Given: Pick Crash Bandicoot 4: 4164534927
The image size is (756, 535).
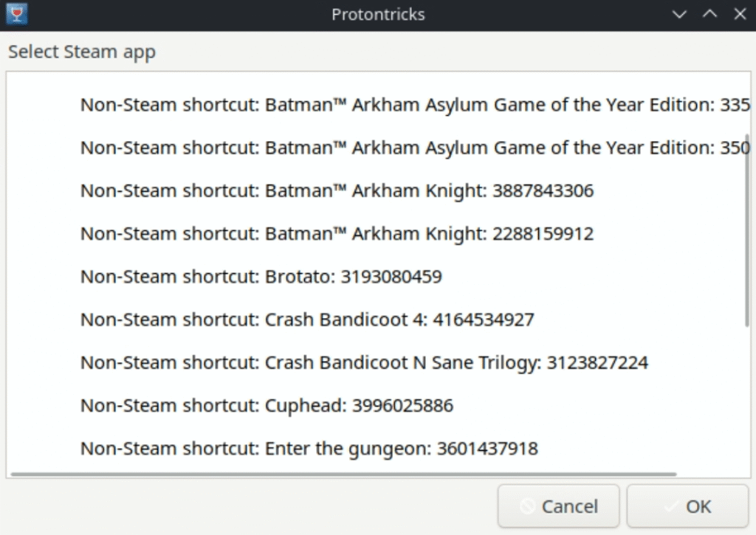Looking at the screenshot, I should coord(307,320).
